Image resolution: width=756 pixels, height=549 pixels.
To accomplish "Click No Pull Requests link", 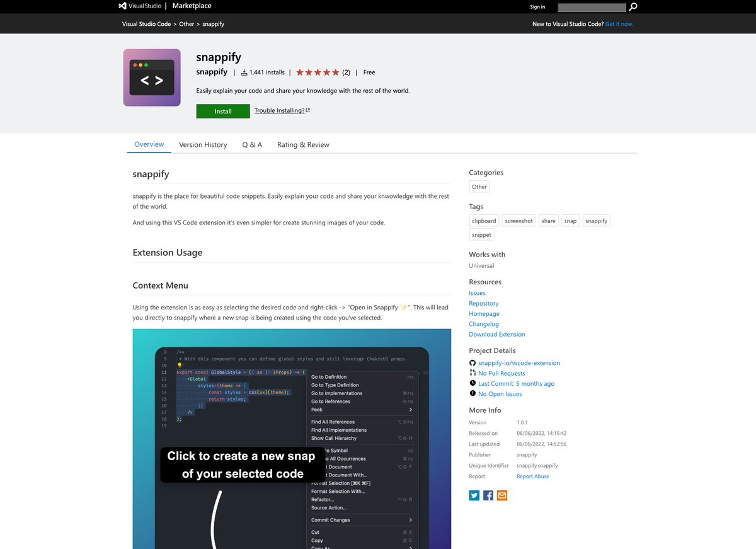I will click(501, 373).
